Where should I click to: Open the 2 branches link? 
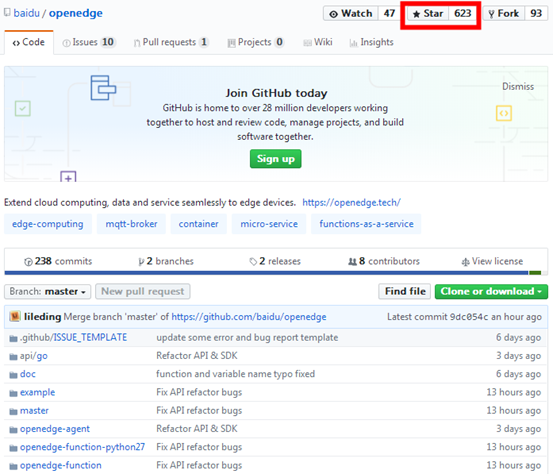pyautogui.click(x=166, y=261)
